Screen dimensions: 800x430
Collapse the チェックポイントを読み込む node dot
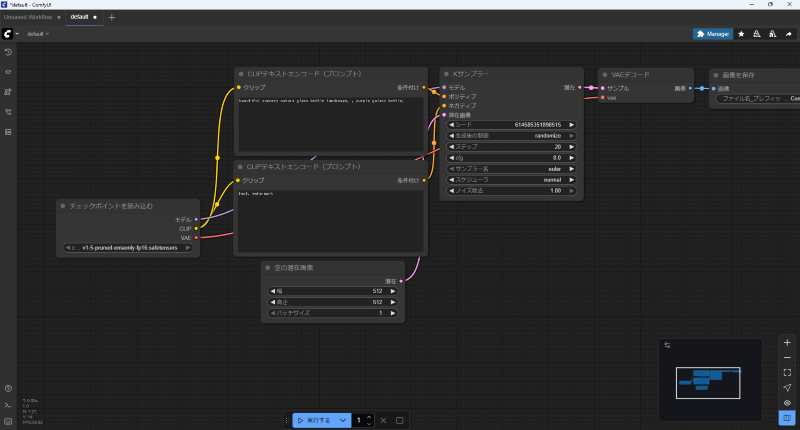[63, 206]
